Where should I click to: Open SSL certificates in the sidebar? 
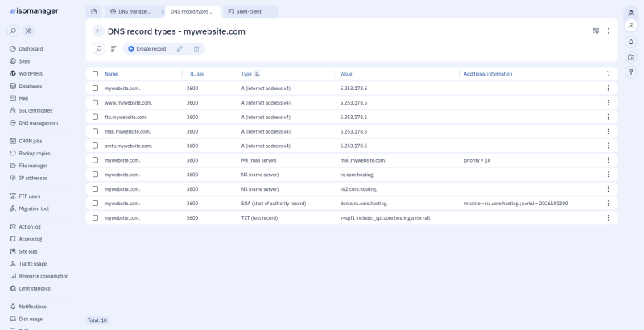(x=31, y=110)
